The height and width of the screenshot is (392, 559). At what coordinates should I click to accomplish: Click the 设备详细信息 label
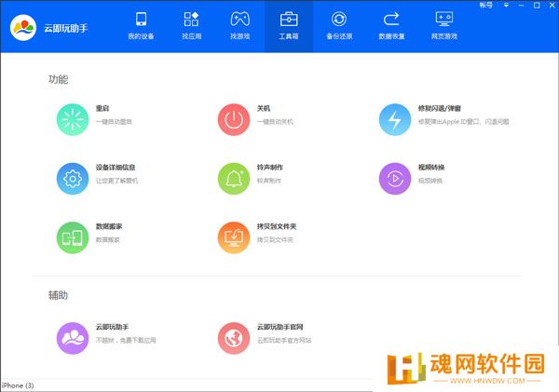click(116, 168)
